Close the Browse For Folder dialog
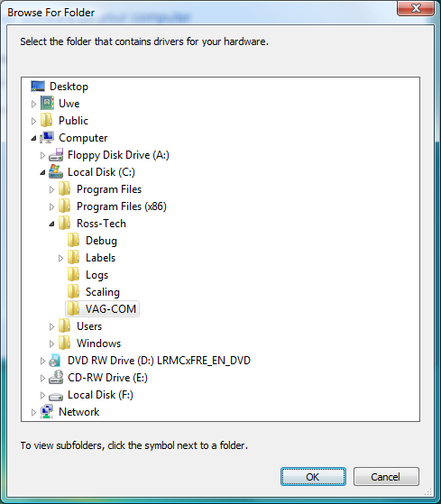The image size is (441, 504). pyautogui.click(x=416, y=8)
